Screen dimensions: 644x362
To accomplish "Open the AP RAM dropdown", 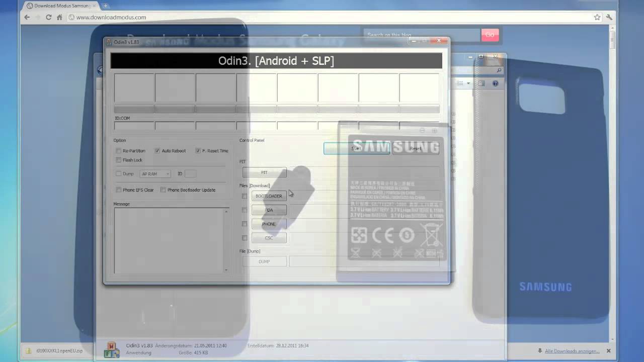I will [x=155, y=174].
